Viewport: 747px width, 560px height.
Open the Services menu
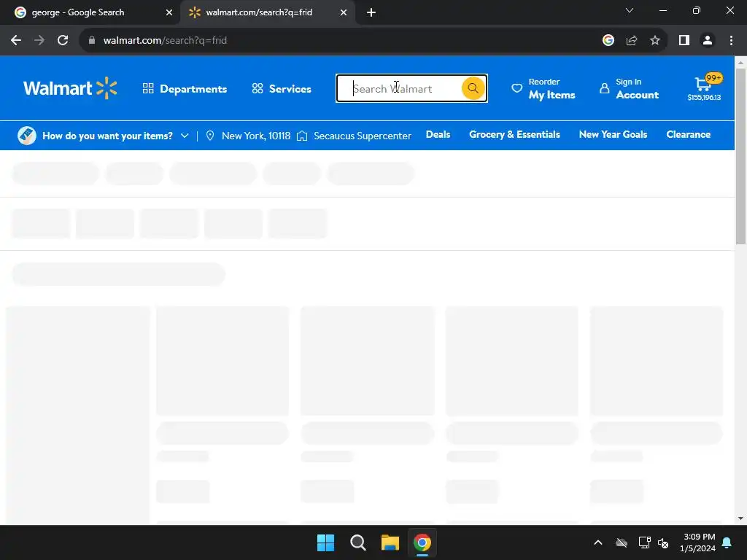281,88
